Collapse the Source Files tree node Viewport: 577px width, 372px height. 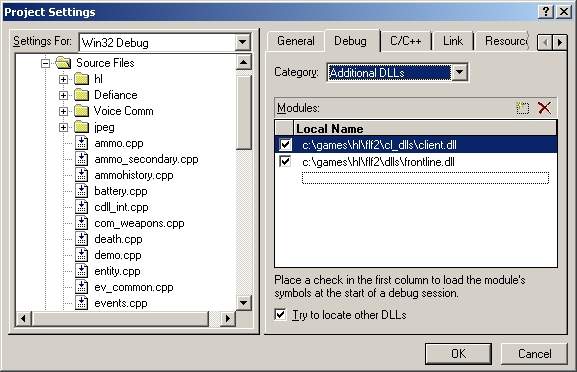coord(45,64)
